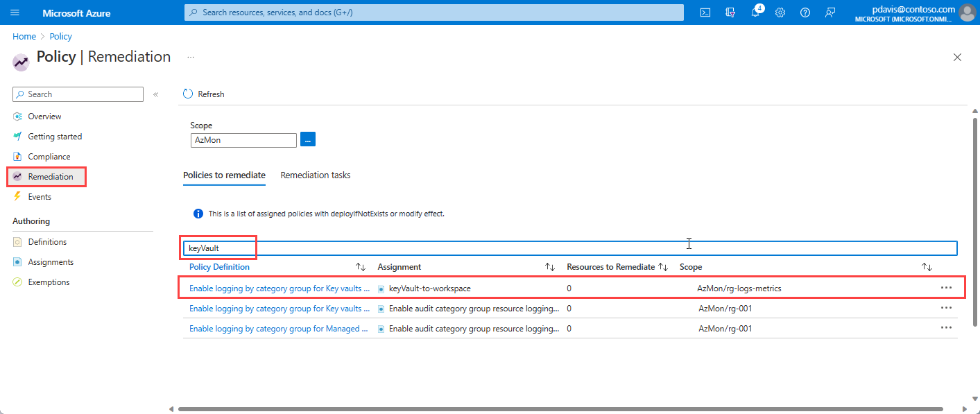Viewport: 980px width, 414px height.
Task: Click the Exemptions icon in the sidebar
Action: pos(17,282)
